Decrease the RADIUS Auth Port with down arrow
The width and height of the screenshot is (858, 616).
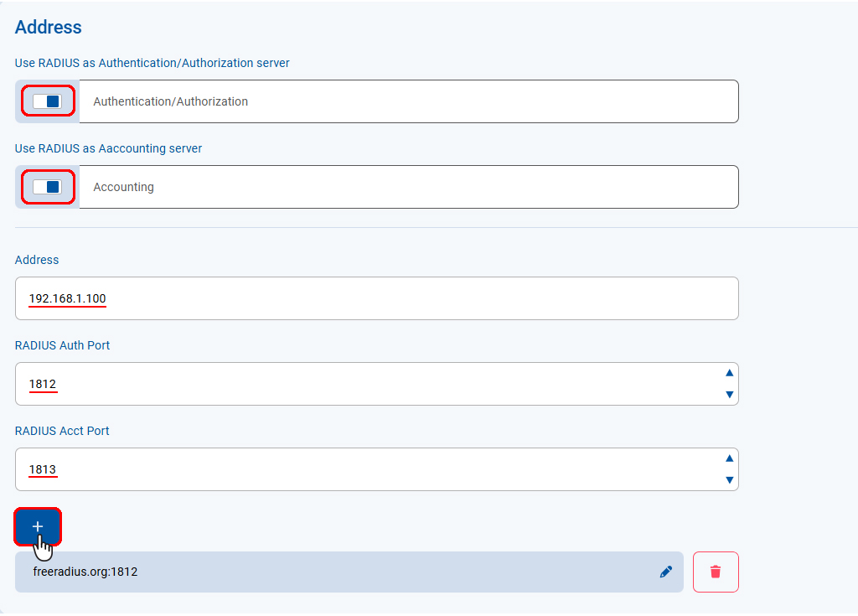(729, 395)
